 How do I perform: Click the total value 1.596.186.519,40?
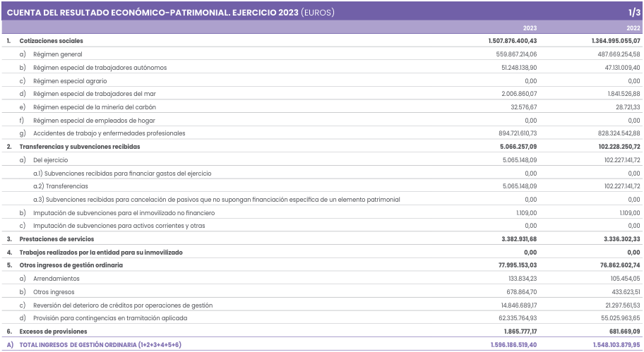tap(513, 345)
